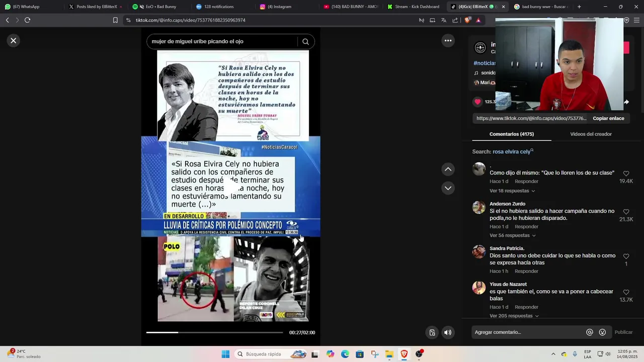Open Anderson Zurdo's profile avatar
644x362 pixels.
pyautogui.click(x=479, y=207)
